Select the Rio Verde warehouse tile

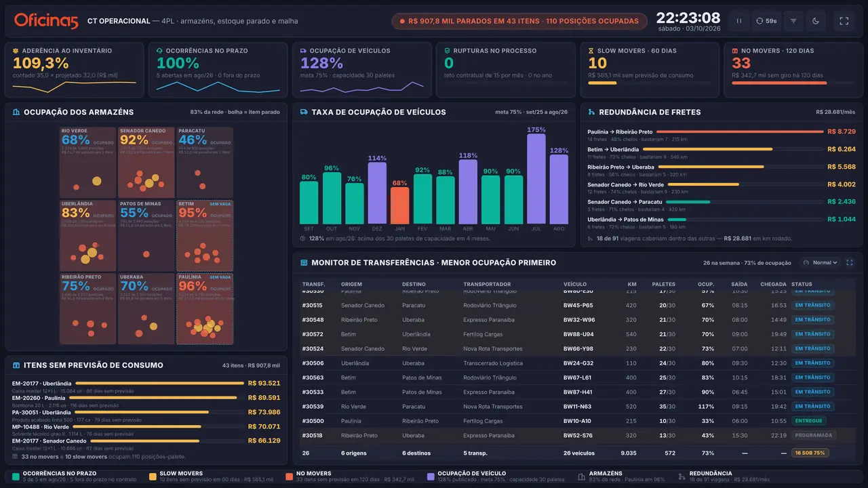tap(87, 162)
